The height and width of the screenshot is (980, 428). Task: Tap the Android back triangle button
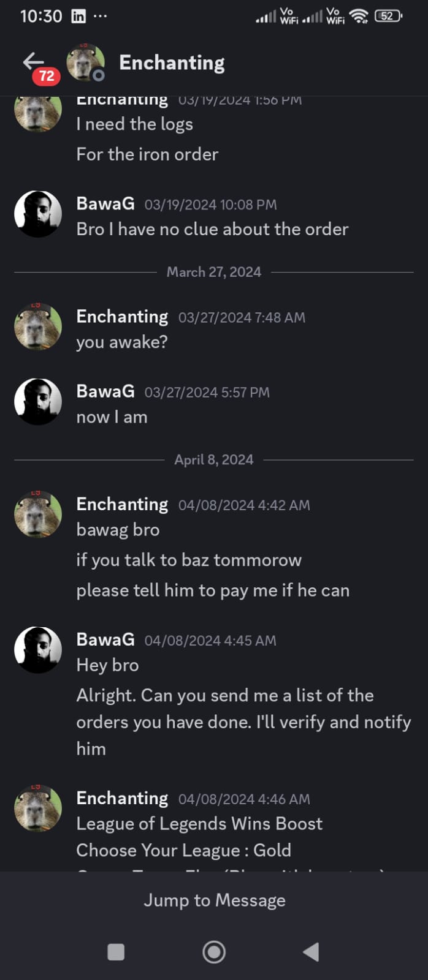[311, 952]
